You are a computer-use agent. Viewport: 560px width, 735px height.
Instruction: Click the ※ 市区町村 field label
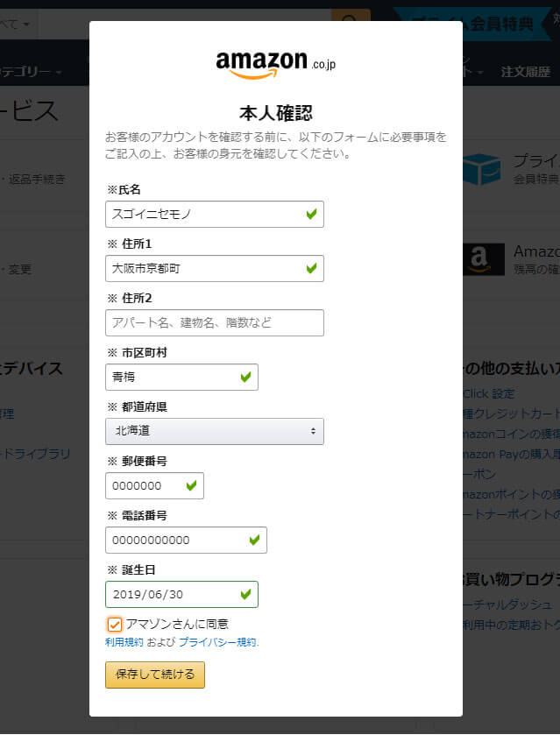click(137, 352)
